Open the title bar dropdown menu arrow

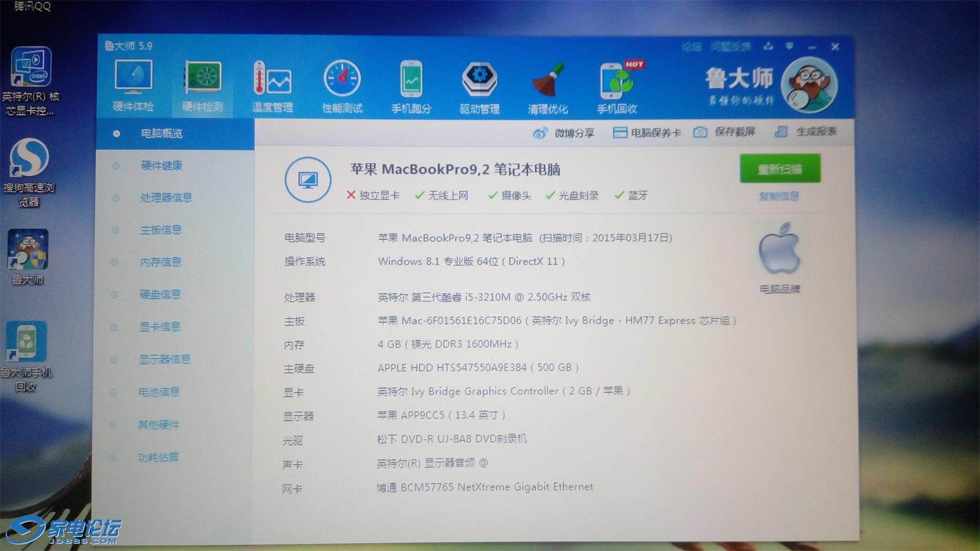(x=790, y=47)
